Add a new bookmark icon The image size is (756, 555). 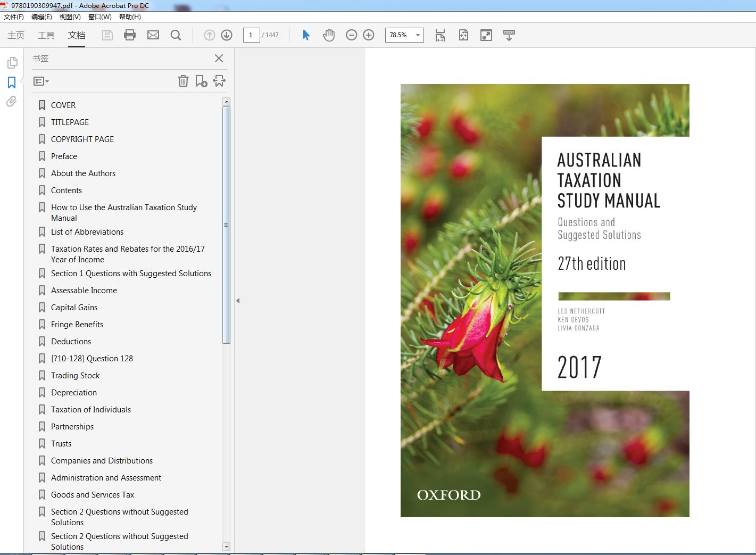201,81
